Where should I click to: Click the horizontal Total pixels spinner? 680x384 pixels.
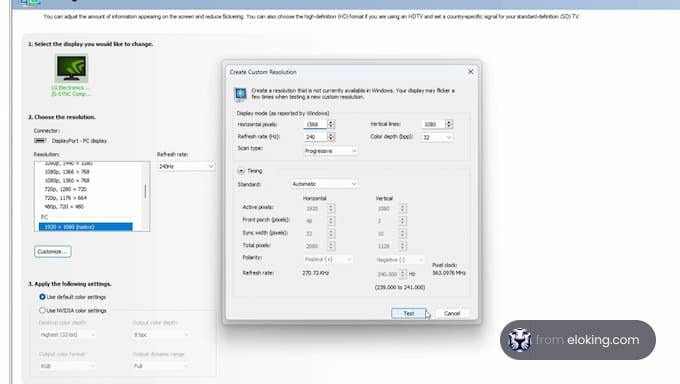[331, 246]
